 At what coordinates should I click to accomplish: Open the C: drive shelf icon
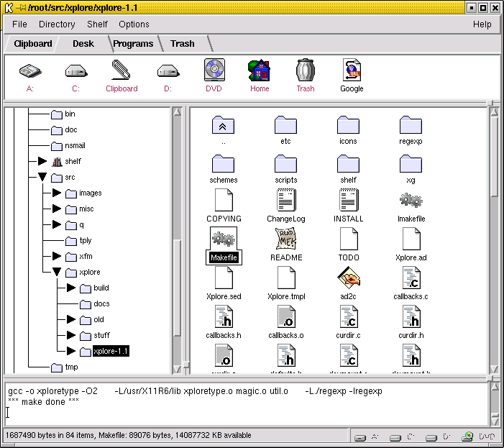tap(76, 71)
